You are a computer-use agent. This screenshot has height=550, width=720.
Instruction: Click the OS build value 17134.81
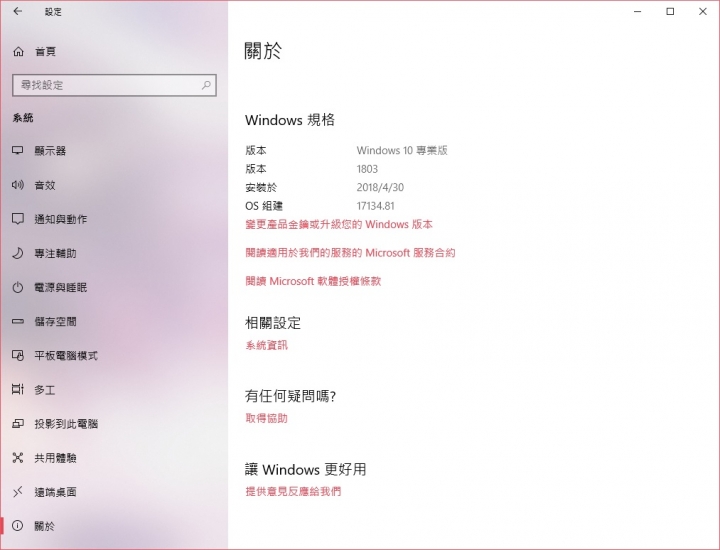click(x=375, y=206)
